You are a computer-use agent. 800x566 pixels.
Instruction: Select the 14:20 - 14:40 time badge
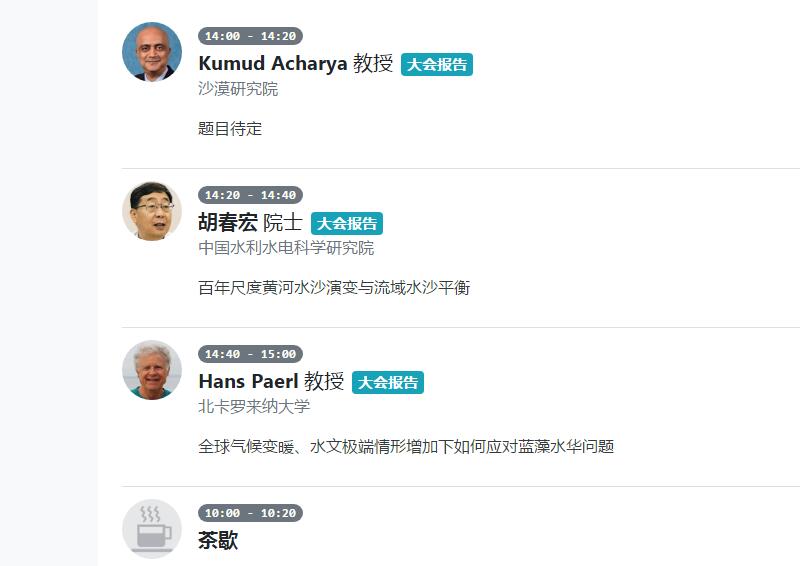tap(250, 195)
